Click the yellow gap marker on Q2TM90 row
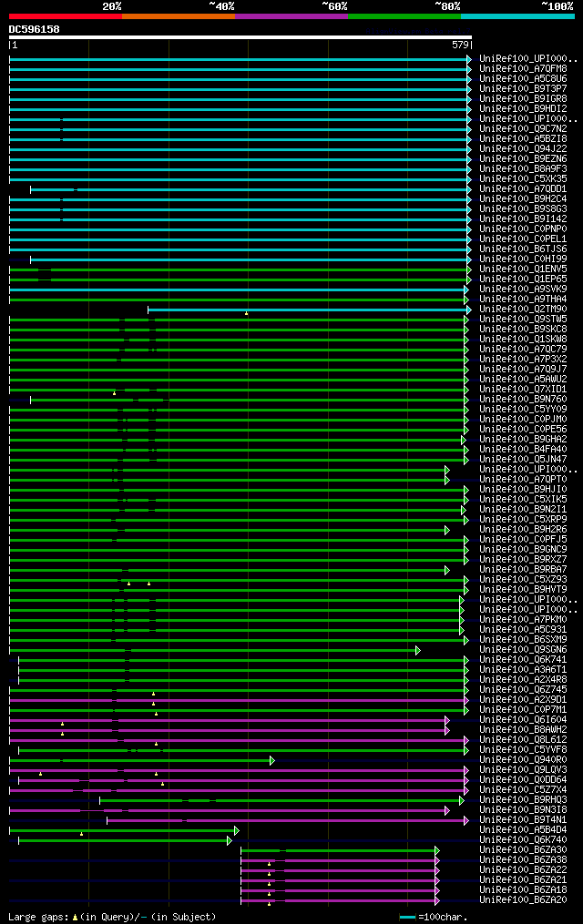 (246, 313)
